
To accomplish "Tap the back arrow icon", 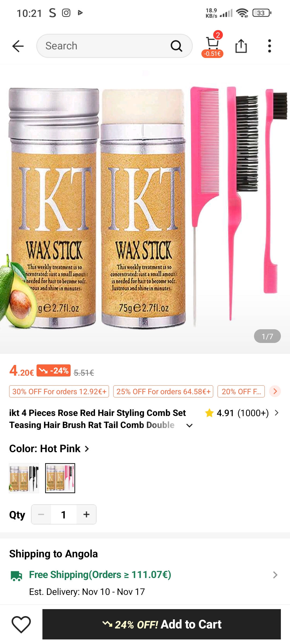I will pos(18,46).
